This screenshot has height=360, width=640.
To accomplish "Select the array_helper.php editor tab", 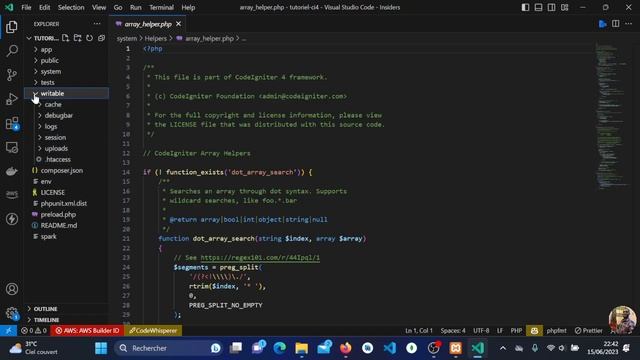I will pos(148,24).
